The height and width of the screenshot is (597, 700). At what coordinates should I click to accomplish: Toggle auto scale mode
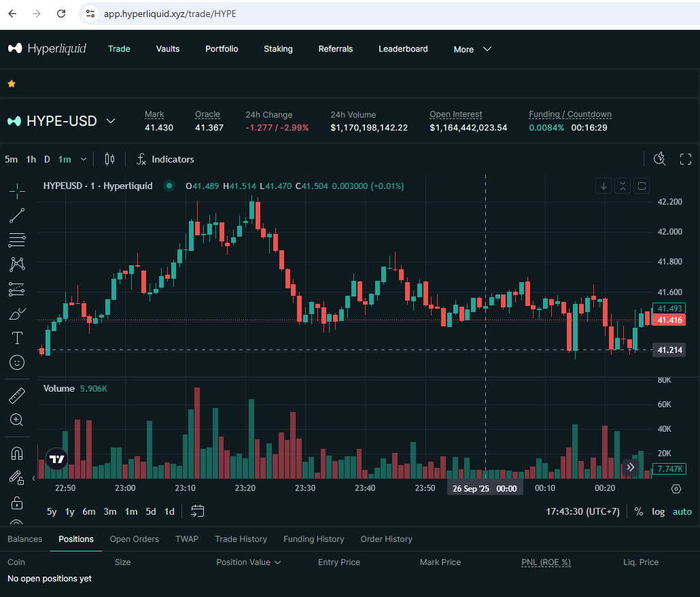(x=682, y=511)
